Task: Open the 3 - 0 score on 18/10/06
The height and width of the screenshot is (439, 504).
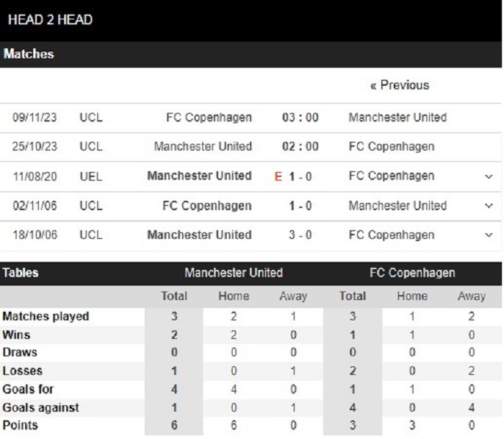Action: tap(300, 235)
